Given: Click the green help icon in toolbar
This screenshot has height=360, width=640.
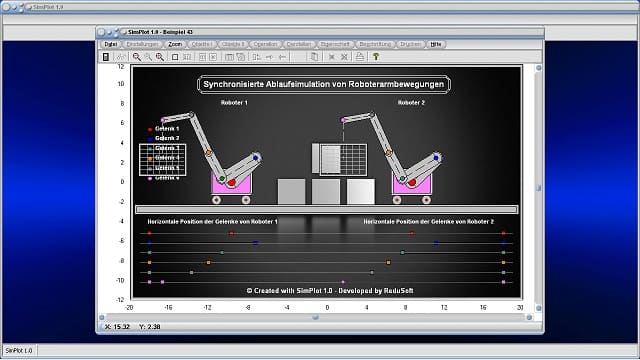Looking at the screenshot, I should tap(376, 57).
